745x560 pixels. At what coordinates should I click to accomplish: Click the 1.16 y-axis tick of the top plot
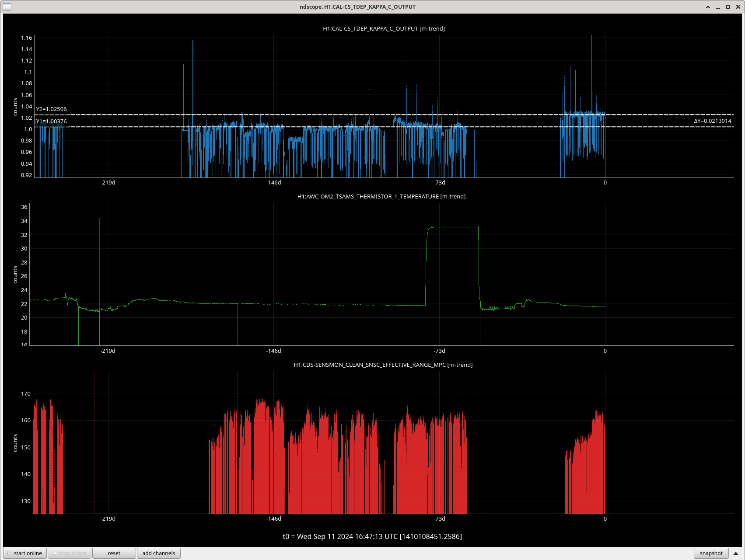(27, 38)
